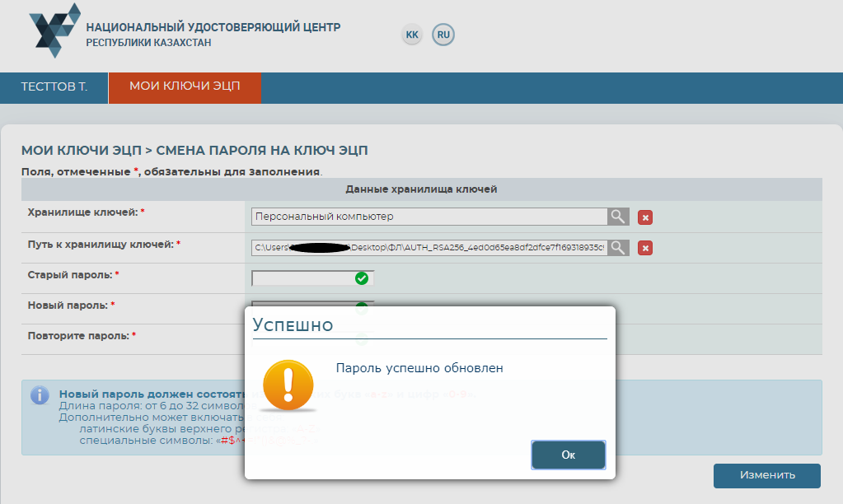Click magnifier icon next to Персональный компьютер
This screenshot has width=843, height=504.
click(x=618, y=217)
